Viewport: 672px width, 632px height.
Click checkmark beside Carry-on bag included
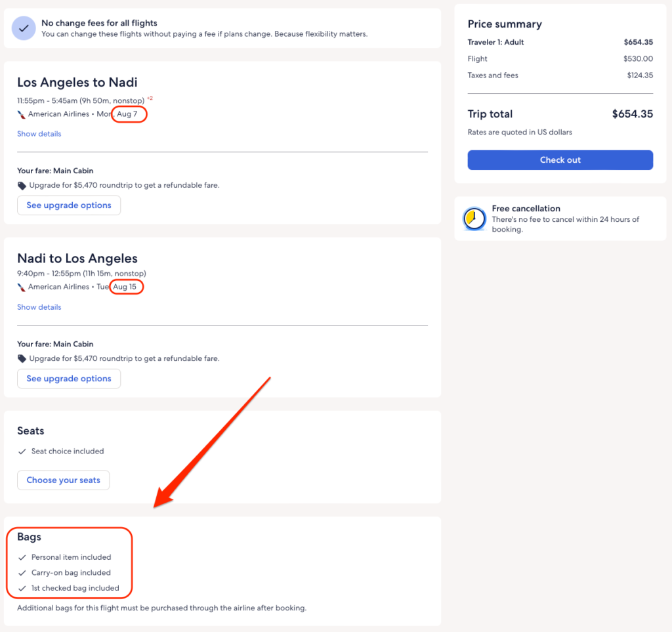22,573
